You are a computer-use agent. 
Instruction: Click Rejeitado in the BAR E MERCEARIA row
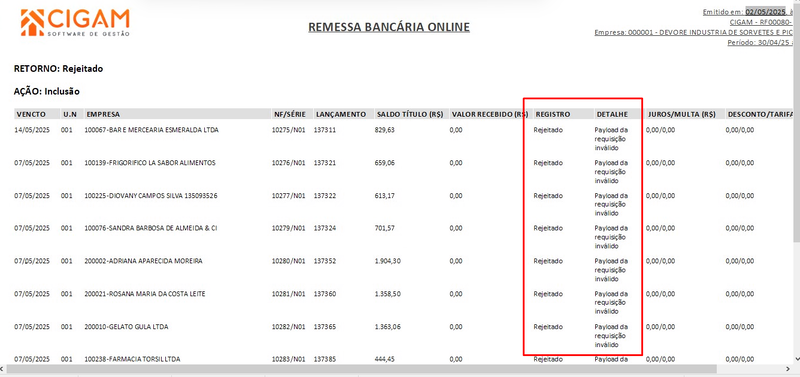(548, 130)
